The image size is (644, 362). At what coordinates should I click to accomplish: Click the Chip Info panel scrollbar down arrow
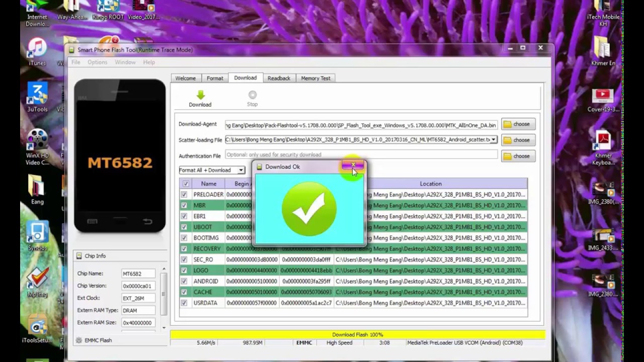[x=164, y=328]
